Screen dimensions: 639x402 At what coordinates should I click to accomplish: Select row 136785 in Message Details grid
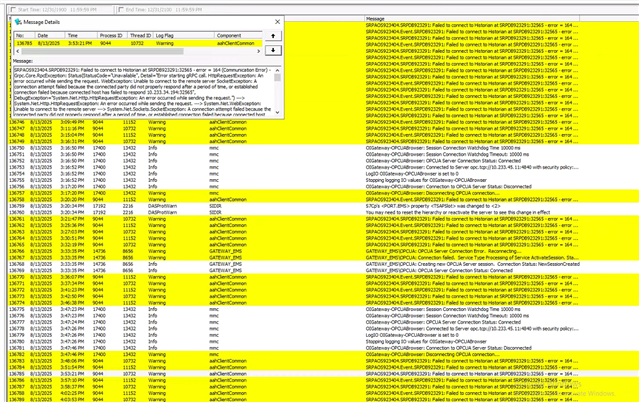138,43
